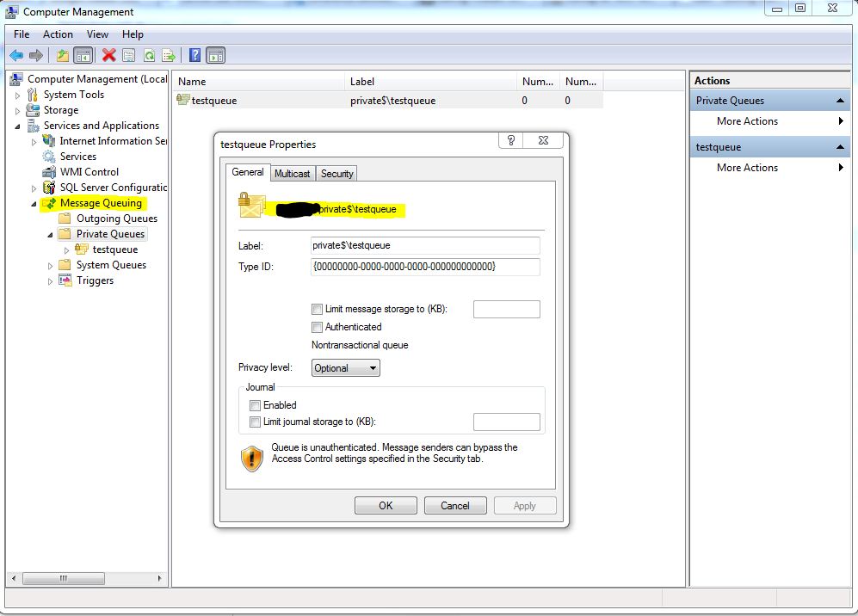
Task: Tick Limit journal storage to (KB) checkbox
Action: click(255, 422)
